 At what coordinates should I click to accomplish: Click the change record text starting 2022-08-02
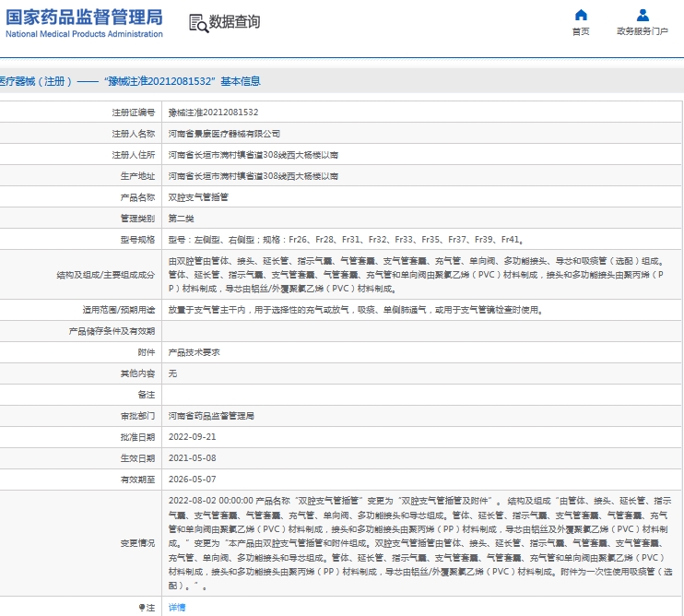pyautogui.click(x=420, y=543)
